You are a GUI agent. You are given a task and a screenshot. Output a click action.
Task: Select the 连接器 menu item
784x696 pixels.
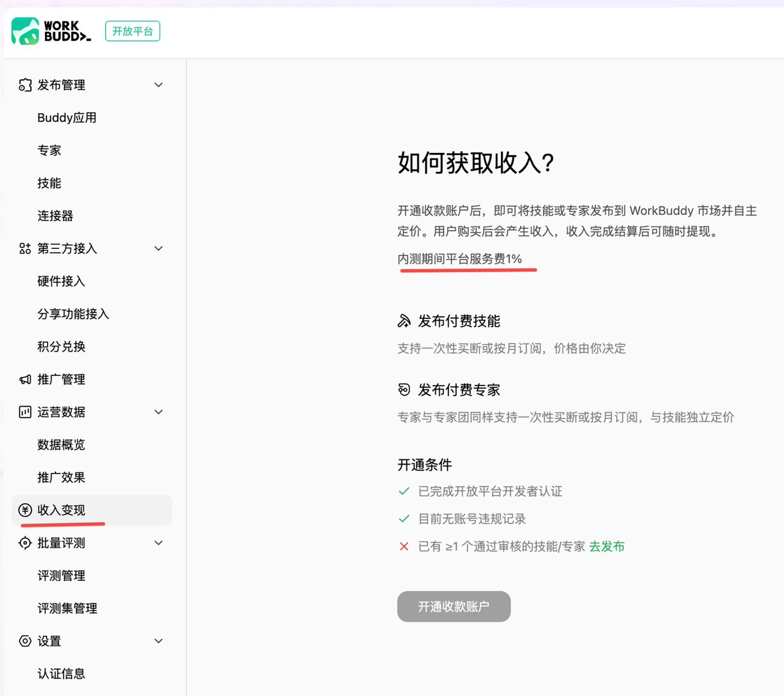(56, 216)
